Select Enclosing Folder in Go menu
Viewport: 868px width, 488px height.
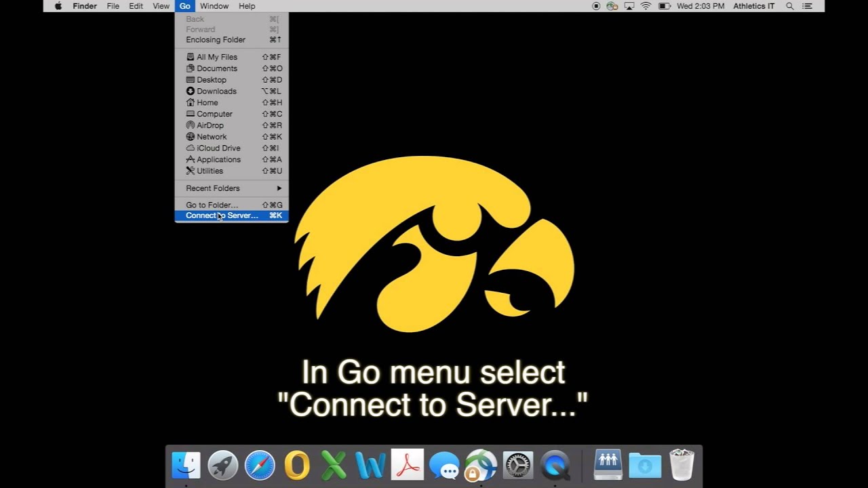click(x=232, y=40)
